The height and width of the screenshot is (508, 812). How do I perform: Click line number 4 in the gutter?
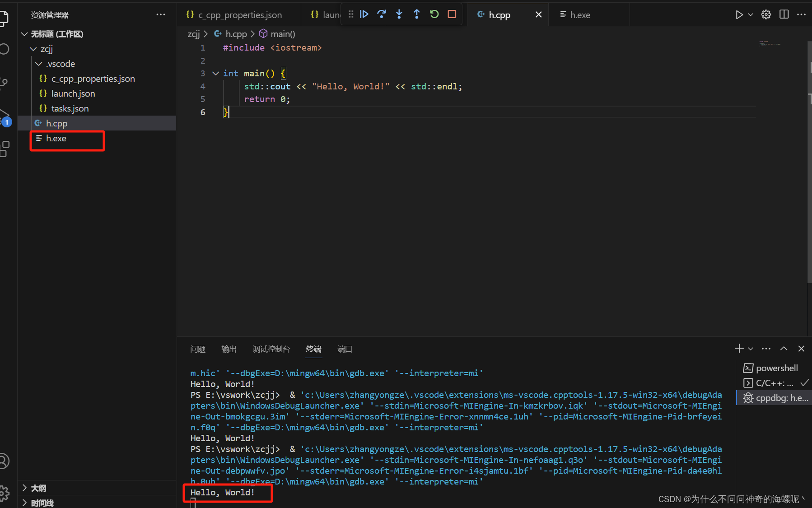point(203,86)
